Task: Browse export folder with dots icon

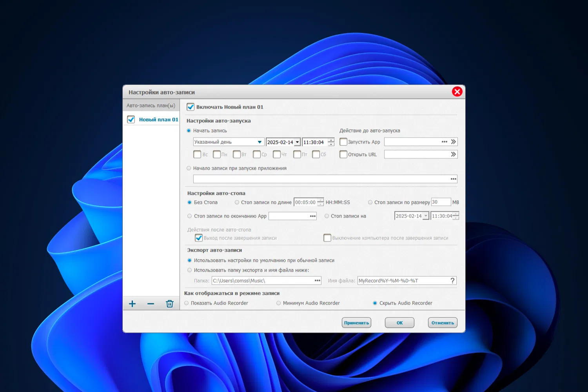Action: pyautogui.click(x=318, y=281)
